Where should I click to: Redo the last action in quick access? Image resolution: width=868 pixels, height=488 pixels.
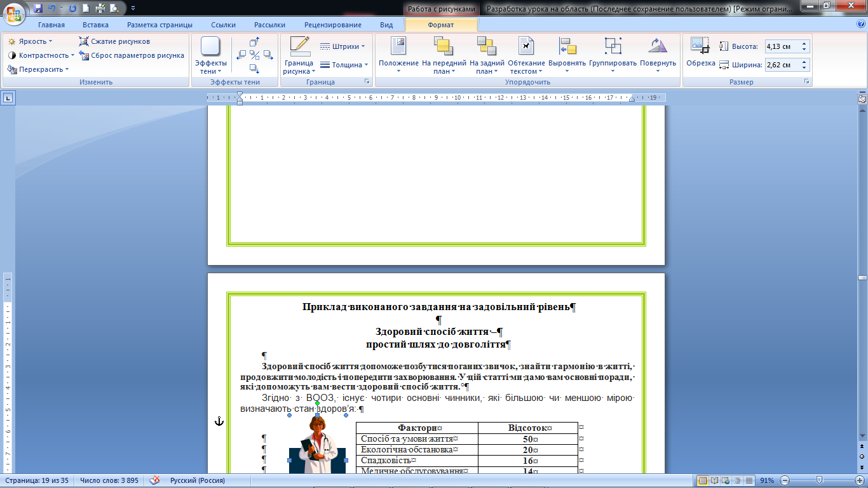coord(72,8)
